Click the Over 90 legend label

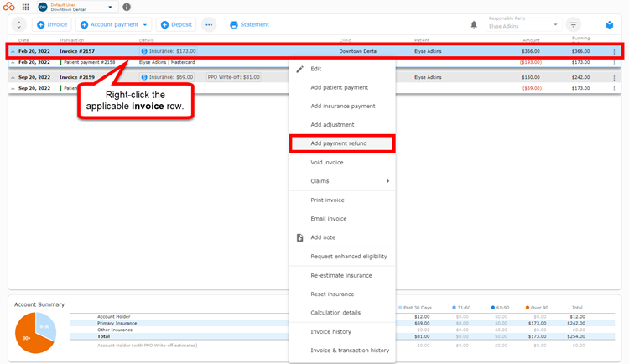pos(539,308)
